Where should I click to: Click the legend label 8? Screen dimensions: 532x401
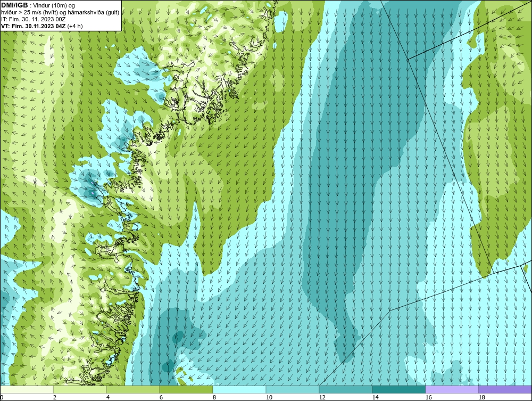[214, 397]
